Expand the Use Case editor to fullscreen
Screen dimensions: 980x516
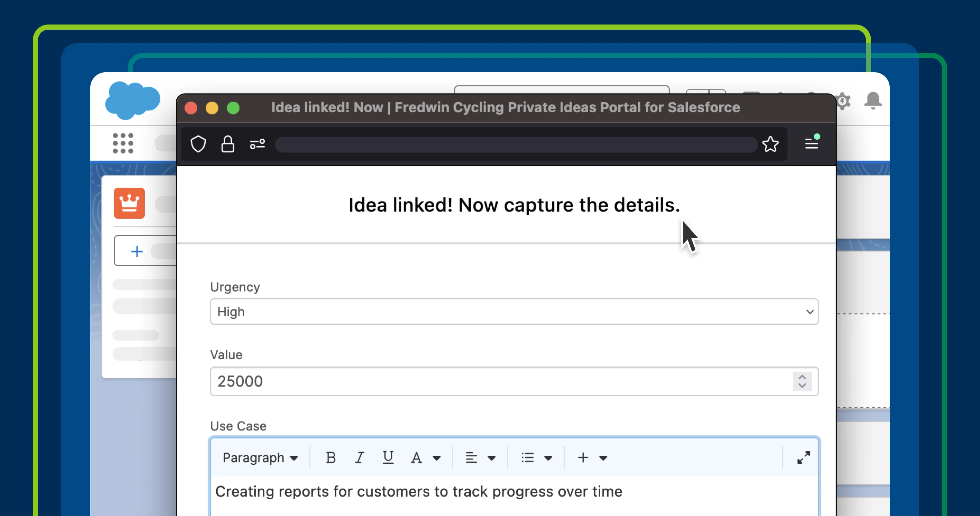[803, 457]
